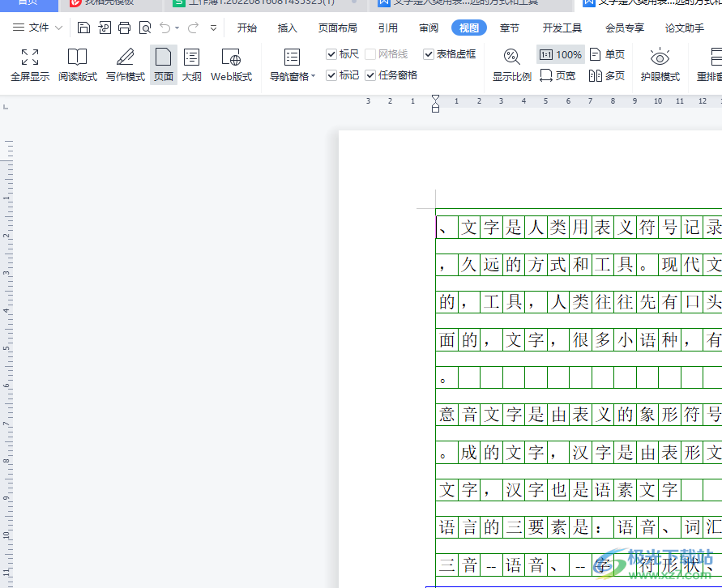Click the vertical ruler on left
The height and width of the screenshot is (588, 722).
pos(7,364)
